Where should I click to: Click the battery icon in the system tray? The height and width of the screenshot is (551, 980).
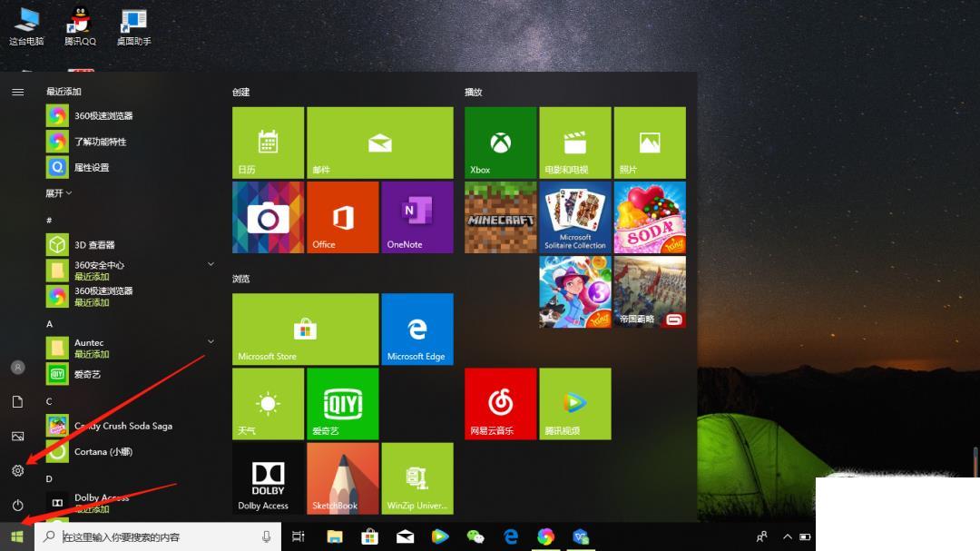click(805, 536)
